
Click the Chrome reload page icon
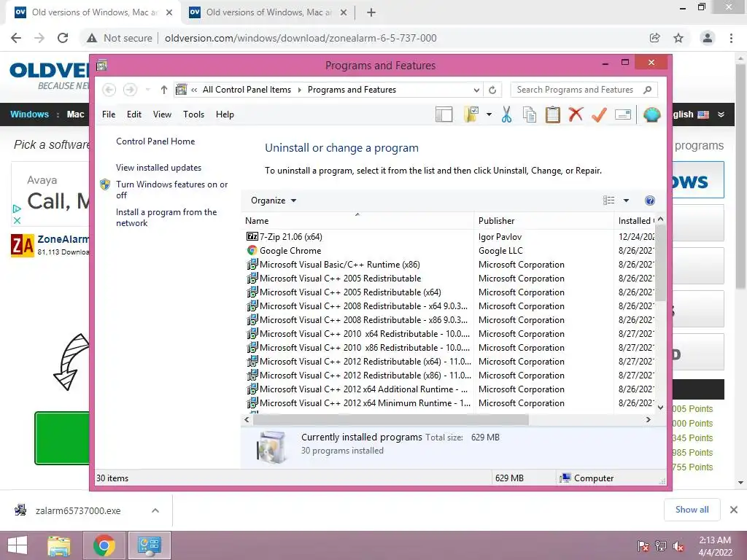pos(63,38)
